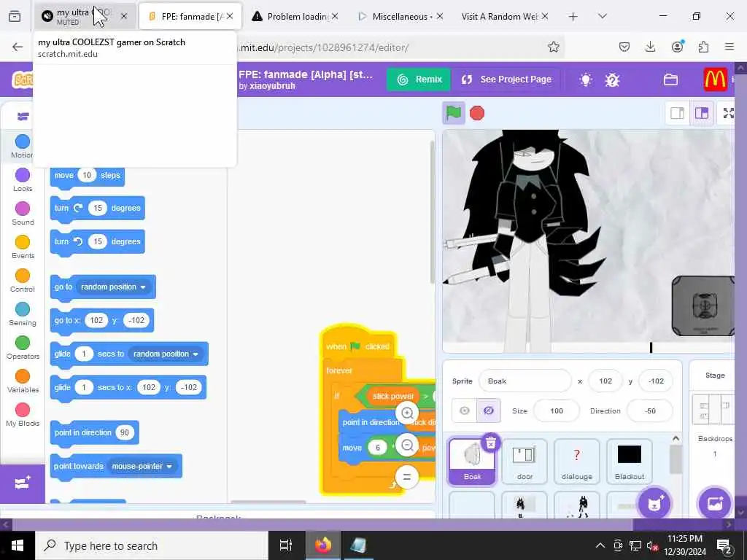747x560 pixels.
Task: Open the list all tabs chevron
Action: click(x=602, y=16)
